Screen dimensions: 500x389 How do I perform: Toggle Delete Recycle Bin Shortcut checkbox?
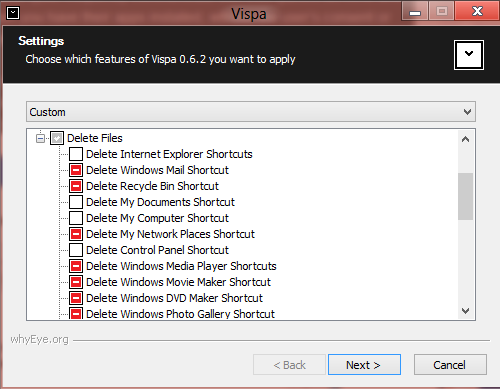76,186
